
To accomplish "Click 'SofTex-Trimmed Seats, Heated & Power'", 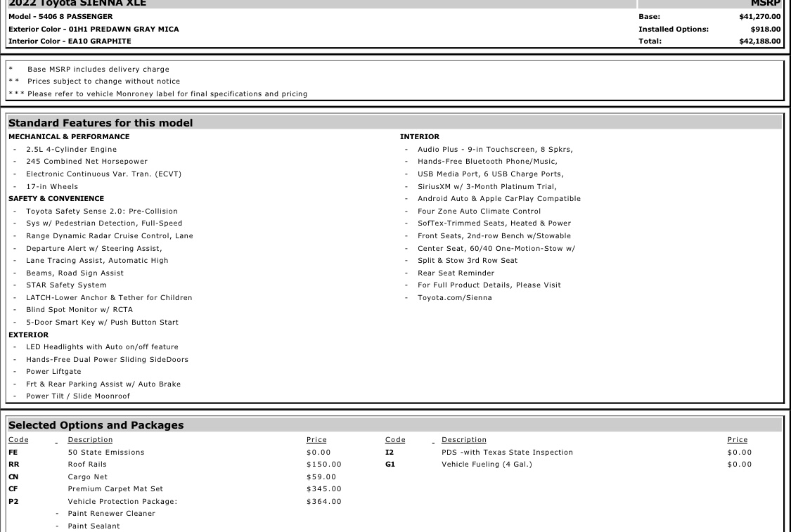I will coord(494,223).
